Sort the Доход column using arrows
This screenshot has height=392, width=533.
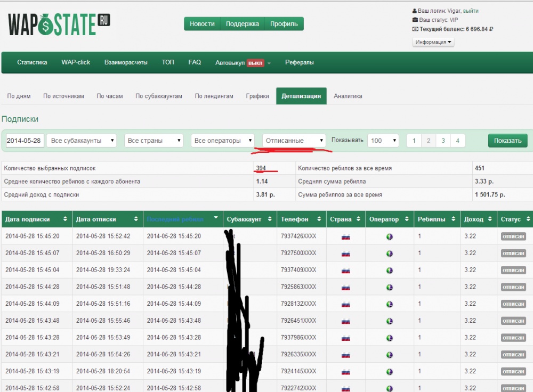pos(490,219)
